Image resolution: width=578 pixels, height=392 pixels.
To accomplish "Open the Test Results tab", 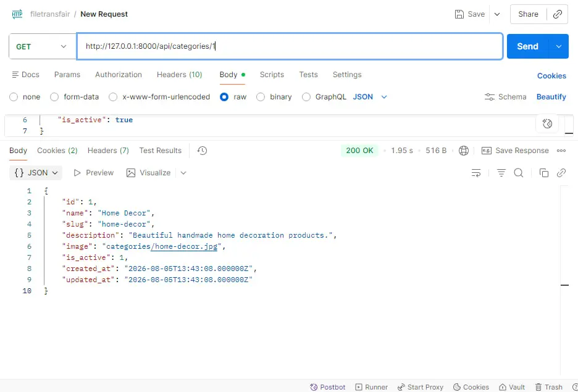I will pyautogui.click(x=161, y=150).
